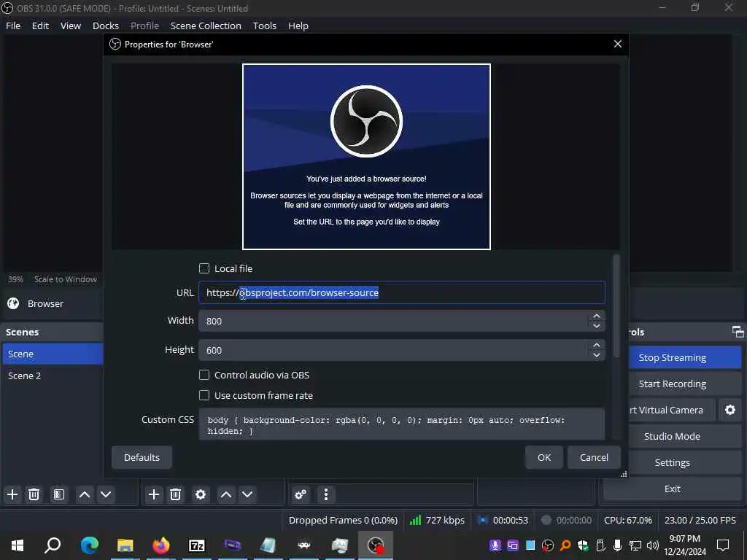
Task: Cancel the Browser properties dialog
Action: coord(594,457)
